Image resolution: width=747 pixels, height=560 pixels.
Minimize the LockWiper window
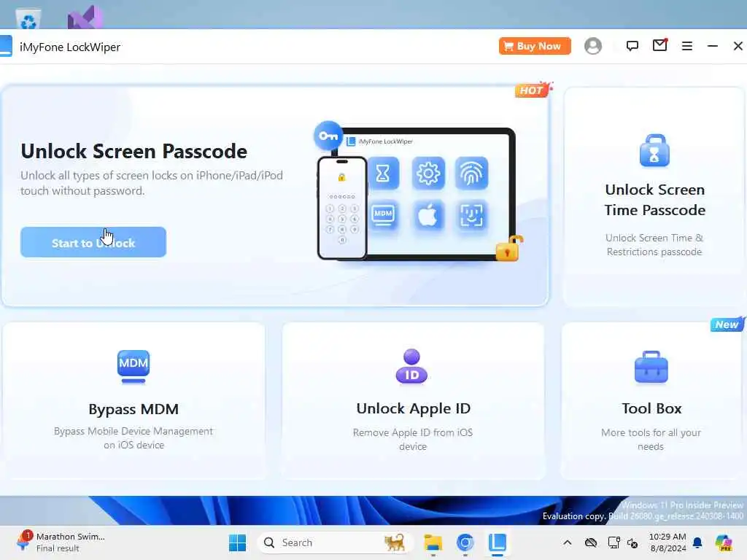(712, 46)
